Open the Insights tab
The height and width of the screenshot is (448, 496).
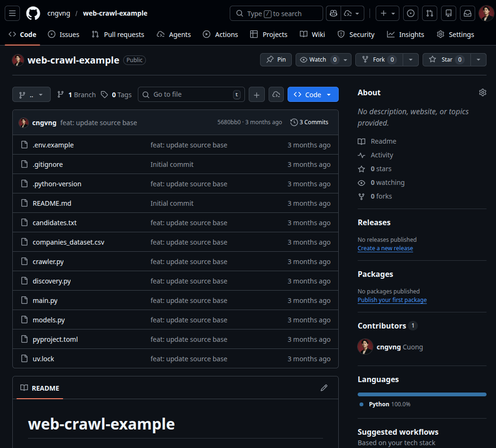pyautogui.click(x=405, y=35)
